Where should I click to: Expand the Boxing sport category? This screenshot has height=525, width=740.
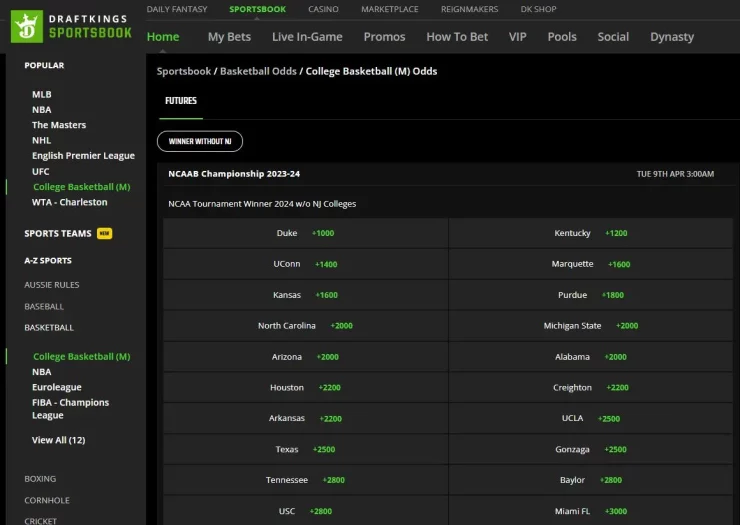click(40, 479)
